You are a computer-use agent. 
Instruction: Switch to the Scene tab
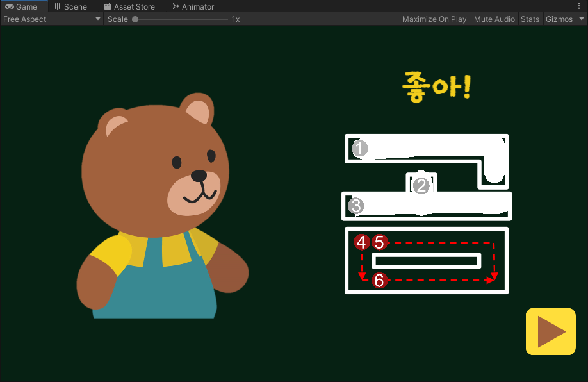(70, 7)
